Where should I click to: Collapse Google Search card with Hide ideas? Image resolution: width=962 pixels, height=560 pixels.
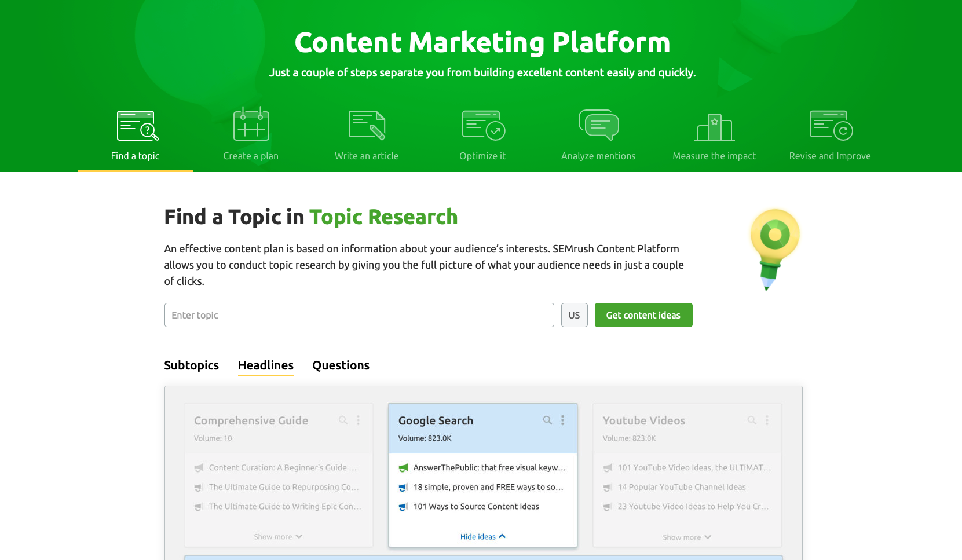(x=483, y=537)
